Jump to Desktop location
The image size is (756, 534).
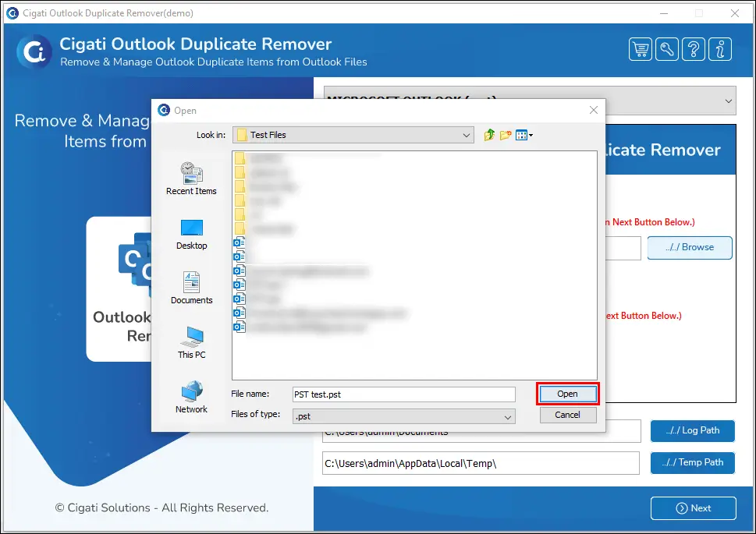191,234
